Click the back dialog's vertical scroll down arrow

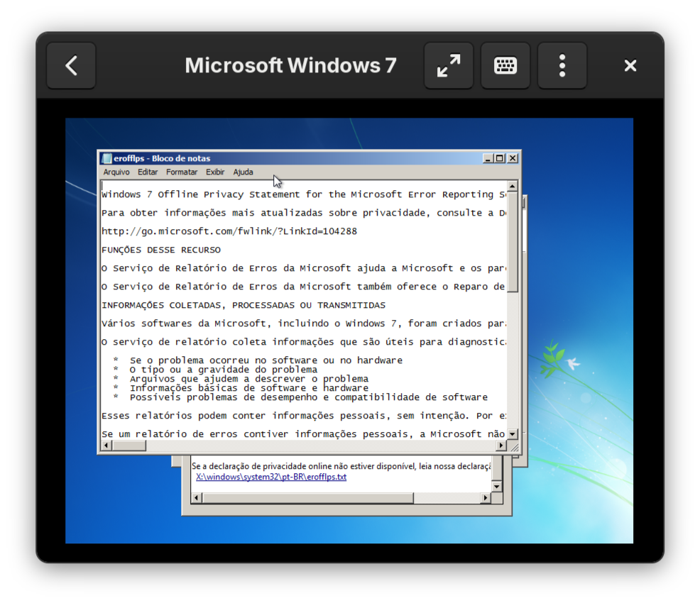coord(497,486)
